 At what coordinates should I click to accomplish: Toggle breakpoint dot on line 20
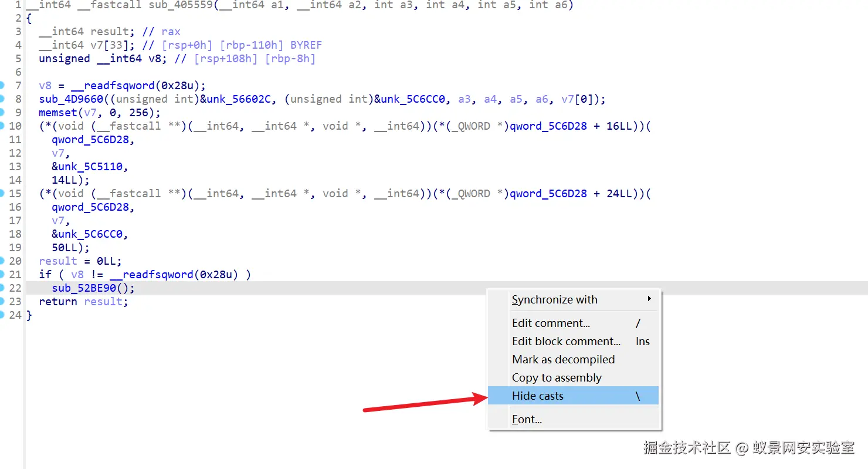point(2,261)
